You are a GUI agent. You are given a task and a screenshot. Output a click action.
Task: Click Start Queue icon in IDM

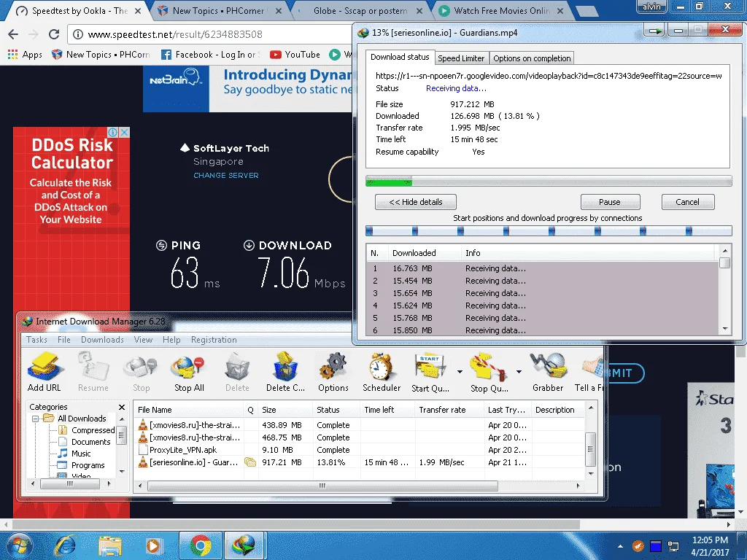[430, 371]
